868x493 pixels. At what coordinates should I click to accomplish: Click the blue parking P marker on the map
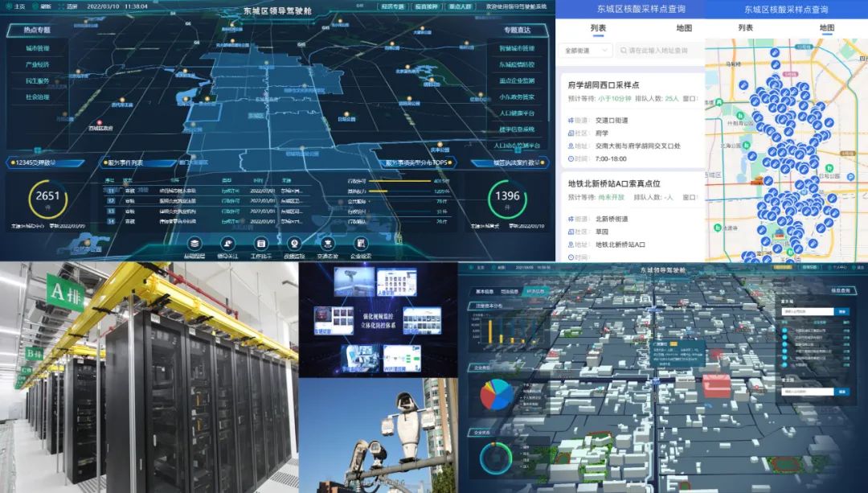tap(850, 177)
